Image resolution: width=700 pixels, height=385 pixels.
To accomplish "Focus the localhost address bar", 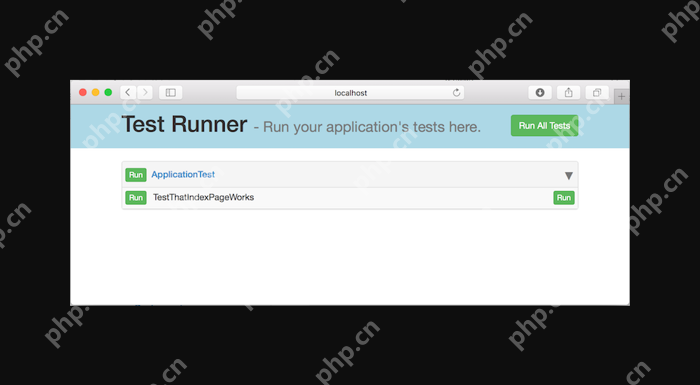I will (x=350, y=92).
